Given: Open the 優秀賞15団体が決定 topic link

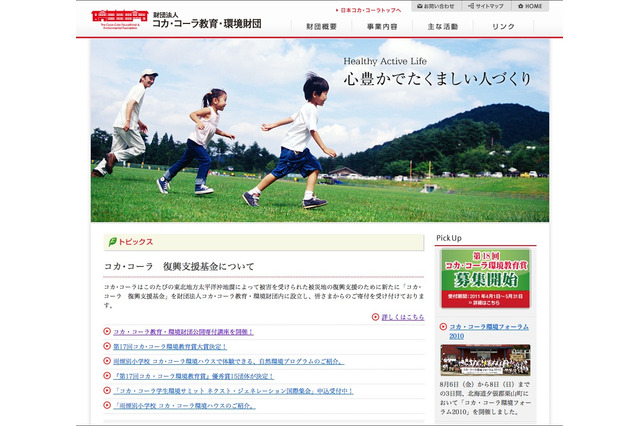Looking at the screenshot, I should tap(193, 376).
